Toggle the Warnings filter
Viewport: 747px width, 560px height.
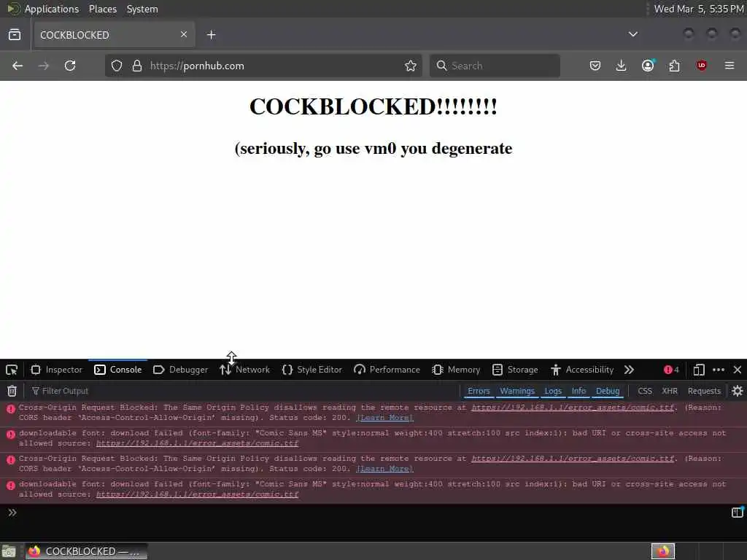(x=517, y=391)
